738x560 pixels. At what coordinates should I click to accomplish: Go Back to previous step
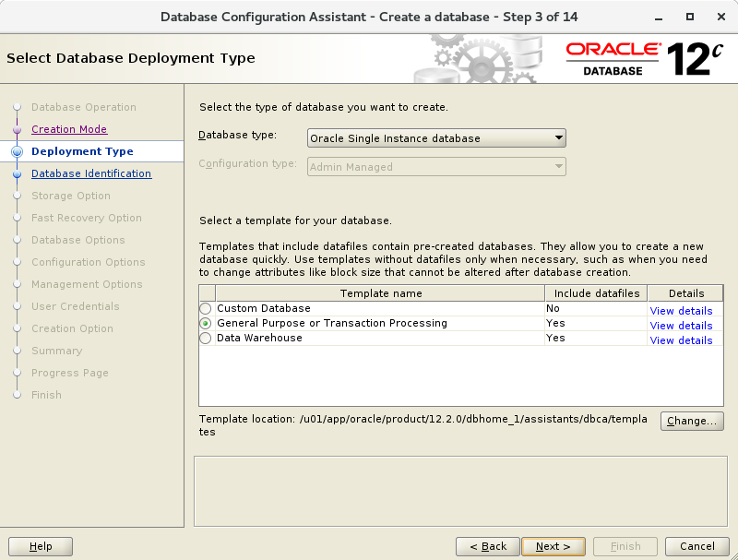488,546
